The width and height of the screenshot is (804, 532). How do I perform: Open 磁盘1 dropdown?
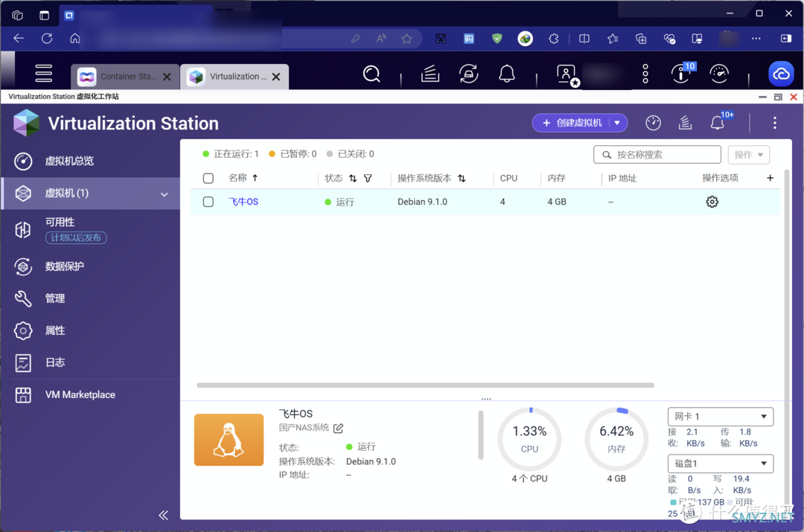tap(721, 464)
